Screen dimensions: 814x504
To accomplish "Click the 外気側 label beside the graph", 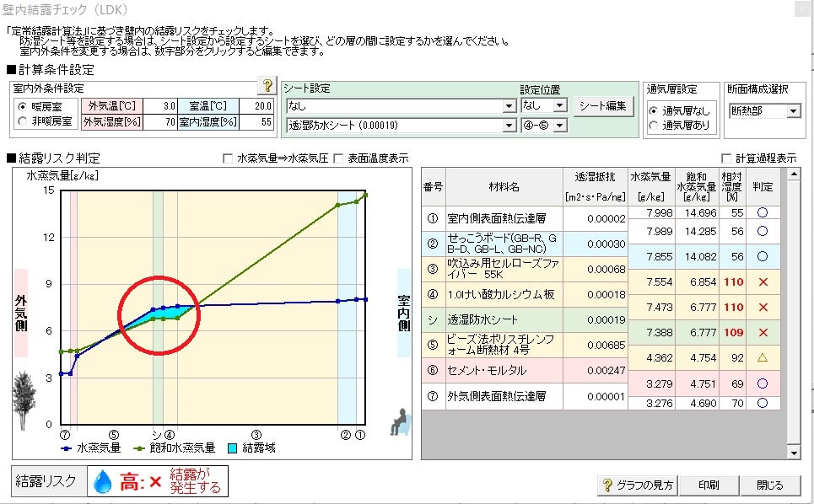I will click(21, 313).
